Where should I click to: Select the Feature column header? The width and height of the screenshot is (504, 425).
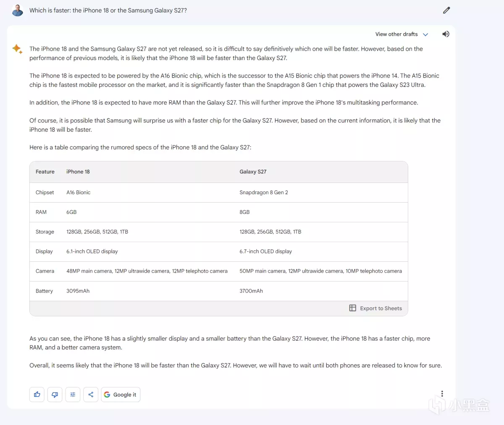(x=45, y=172)
